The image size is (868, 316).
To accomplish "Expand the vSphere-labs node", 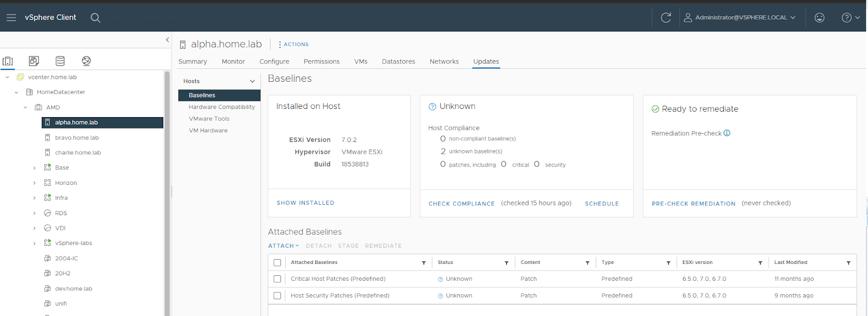I will (x=35, y=243).
